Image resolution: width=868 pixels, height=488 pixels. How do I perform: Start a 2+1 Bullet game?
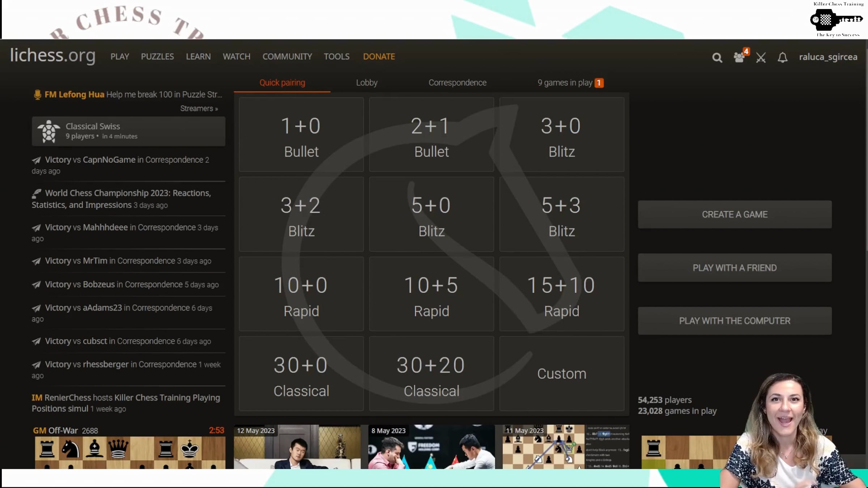pyautogui.click(x=431, y=134)
